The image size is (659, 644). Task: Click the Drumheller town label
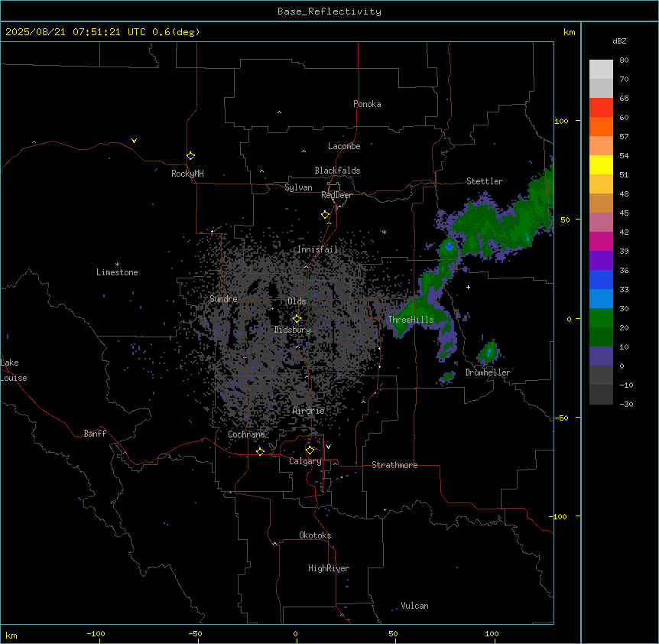point(488,372)
